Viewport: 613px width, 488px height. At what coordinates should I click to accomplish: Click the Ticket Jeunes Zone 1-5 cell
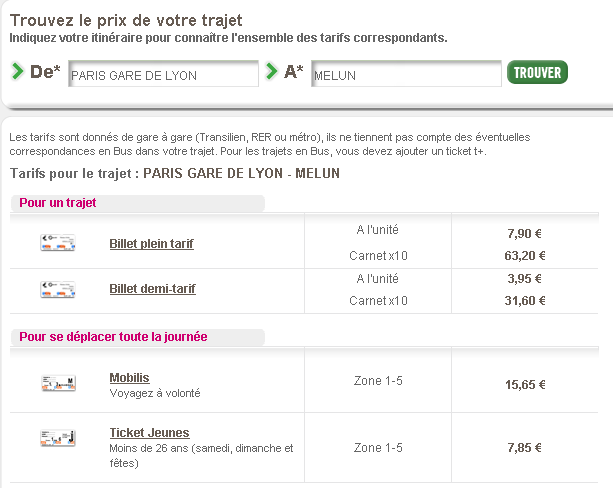click(x=378, y=447)
